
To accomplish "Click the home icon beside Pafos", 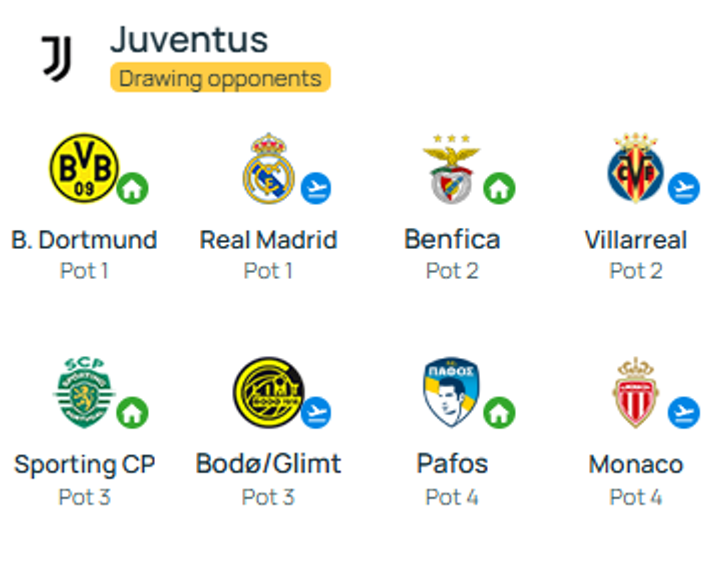I will [499, 412].
